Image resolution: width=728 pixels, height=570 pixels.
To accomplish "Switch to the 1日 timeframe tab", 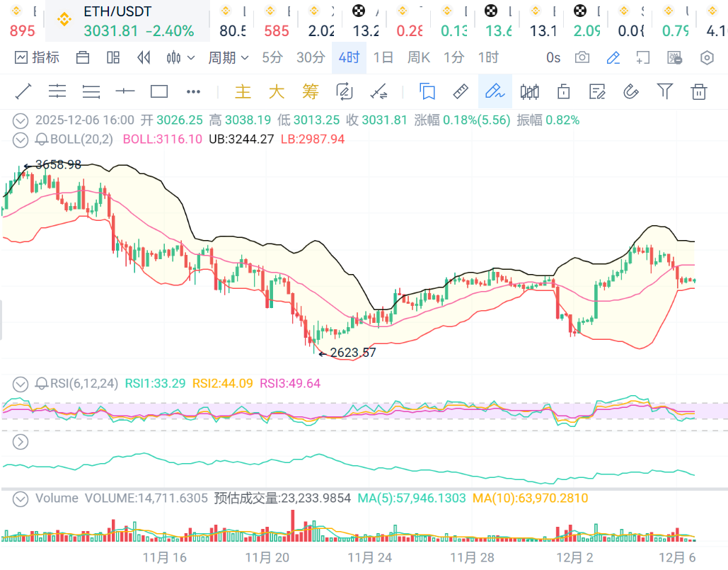I will [383, 58].
